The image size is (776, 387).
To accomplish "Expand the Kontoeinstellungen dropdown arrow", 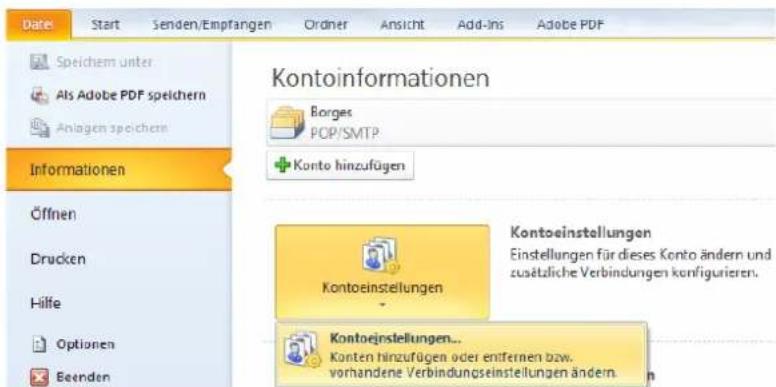I will click(382, 305).
